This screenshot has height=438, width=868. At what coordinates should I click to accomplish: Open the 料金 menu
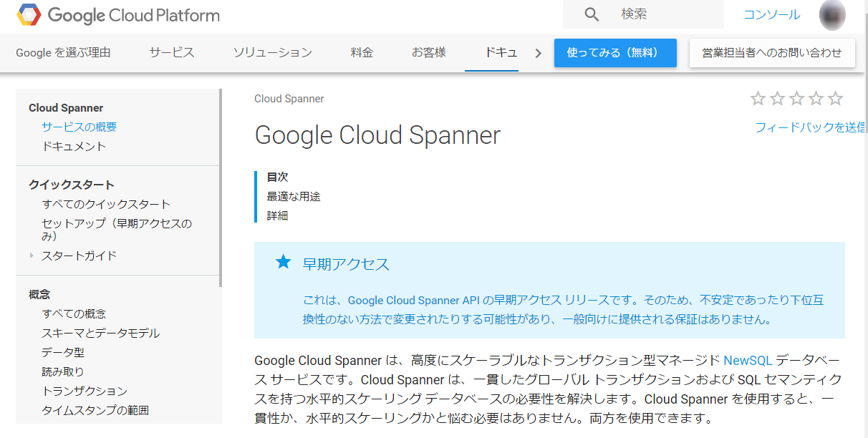coord(362,52)
